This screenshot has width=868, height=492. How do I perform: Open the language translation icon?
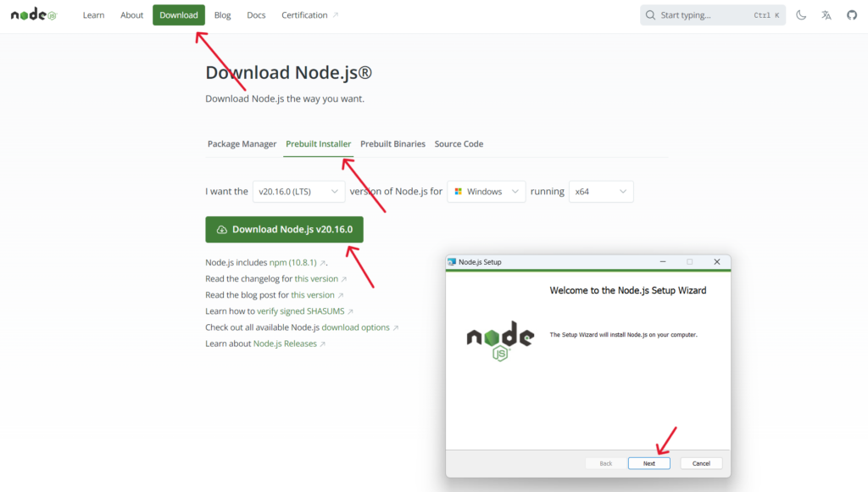tap(826, 15)
